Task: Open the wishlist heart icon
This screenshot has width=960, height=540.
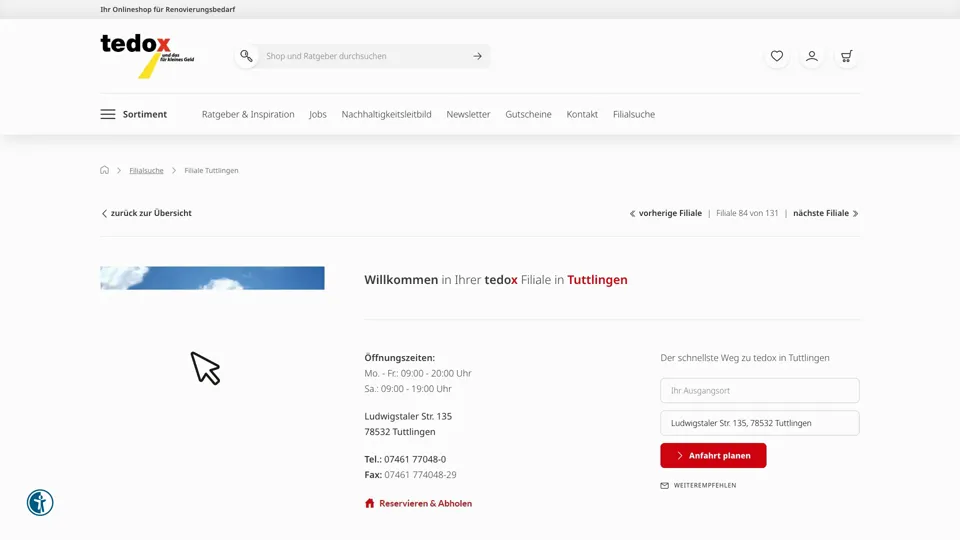Action: pos(777,56)
